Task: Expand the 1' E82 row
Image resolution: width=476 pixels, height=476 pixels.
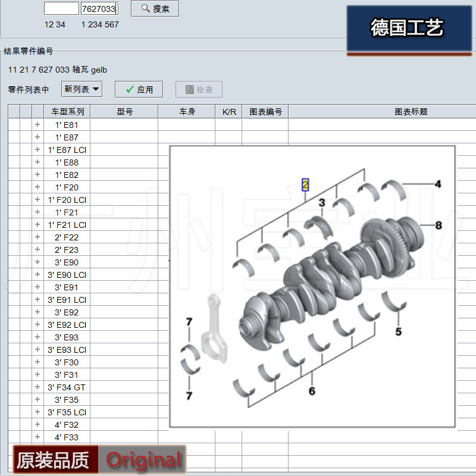Action: point(37,174)
